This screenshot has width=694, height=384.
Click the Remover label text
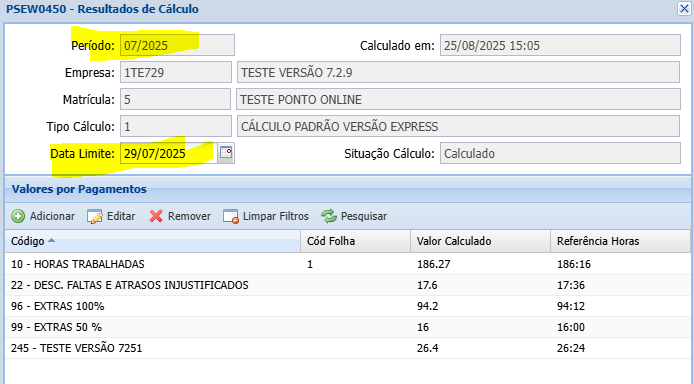189,216
